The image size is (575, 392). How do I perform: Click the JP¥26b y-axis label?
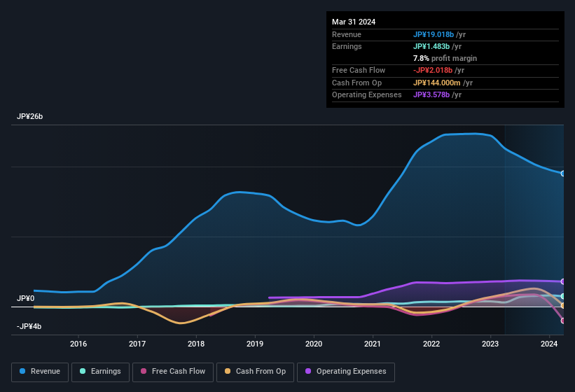[x=29, y=116]
